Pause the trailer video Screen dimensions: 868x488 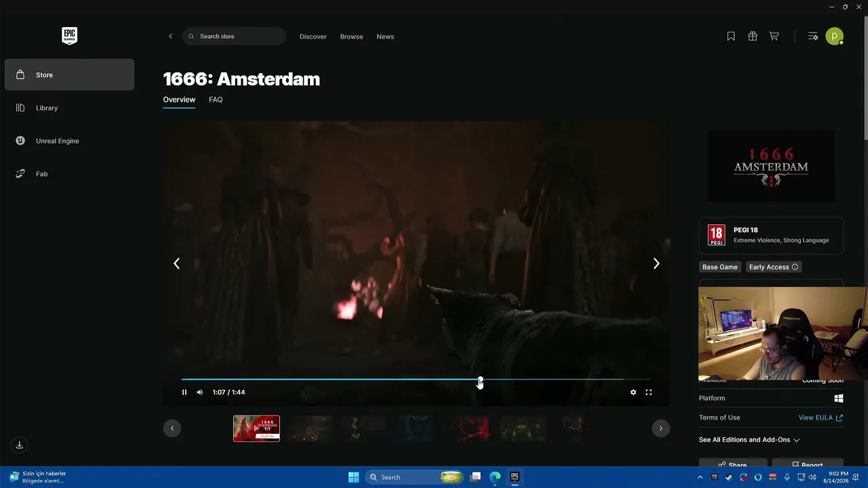184,392
